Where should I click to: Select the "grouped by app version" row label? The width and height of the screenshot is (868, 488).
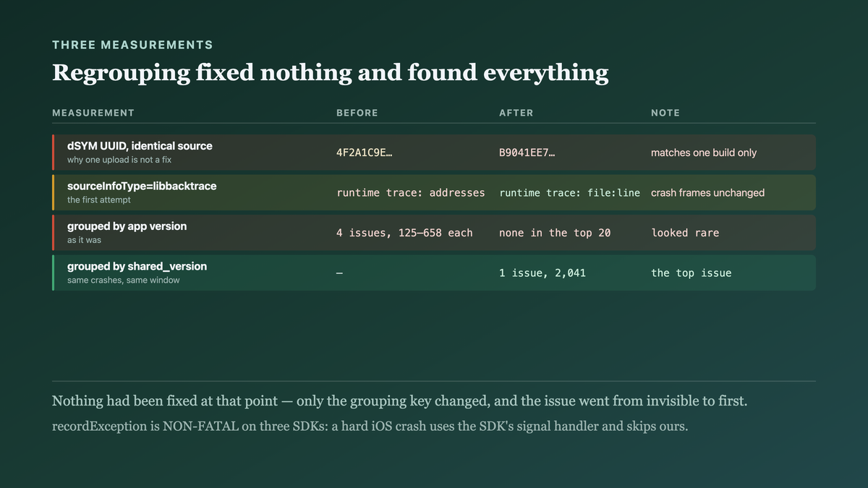(127, 226)
